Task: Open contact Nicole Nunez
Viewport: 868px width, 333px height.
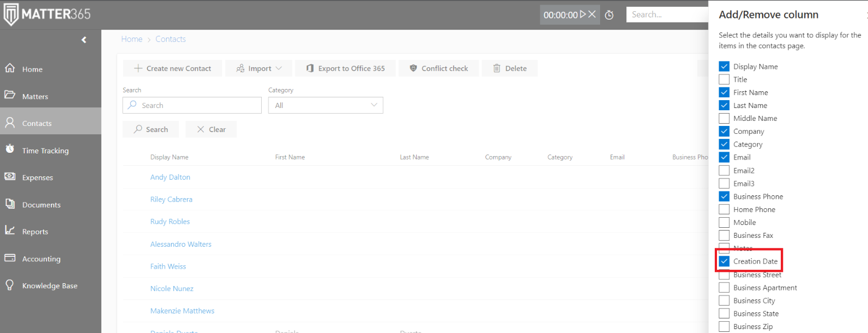Action: pos(172,289)
